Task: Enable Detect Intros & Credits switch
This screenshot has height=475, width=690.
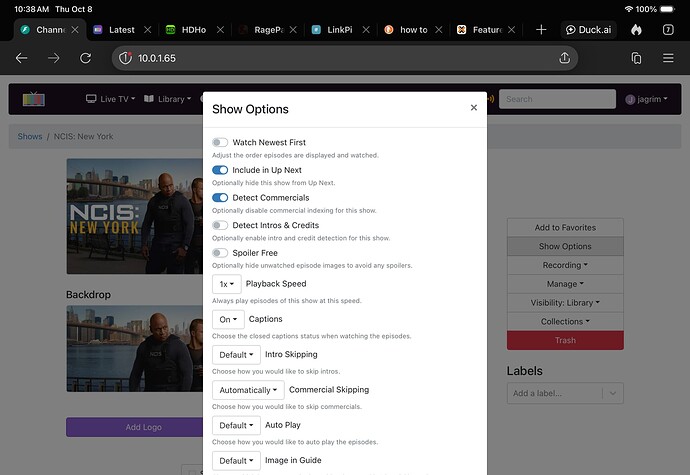Action: click(x=220, y=225)
